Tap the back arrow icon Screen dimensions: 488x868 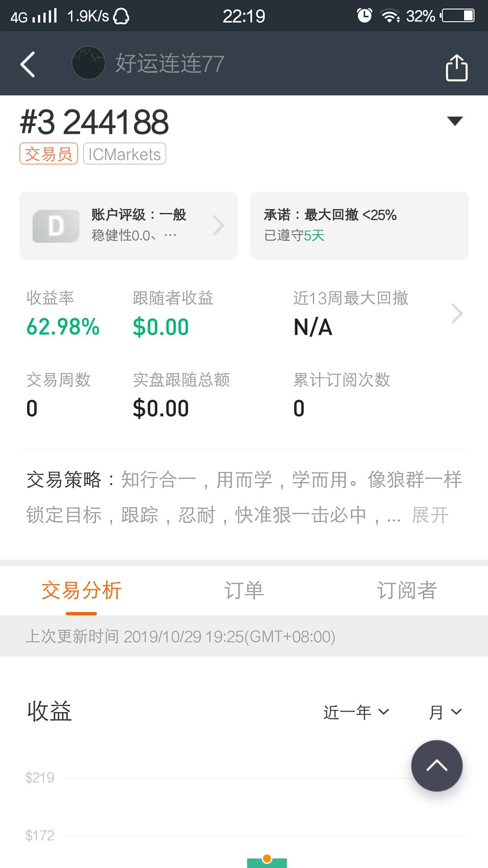point(28,64)
